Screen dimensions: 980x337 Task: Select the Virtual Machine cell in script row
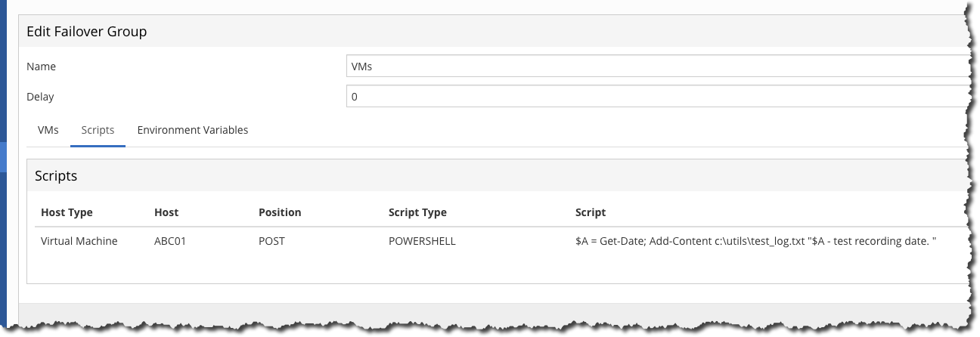[79, 242]
